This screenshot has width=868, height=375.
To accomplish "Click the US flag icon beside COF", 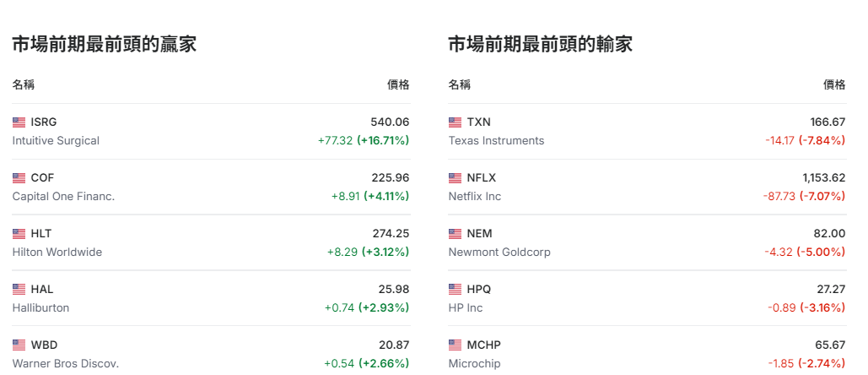I will pyautogui.click(x=19, y=178).
